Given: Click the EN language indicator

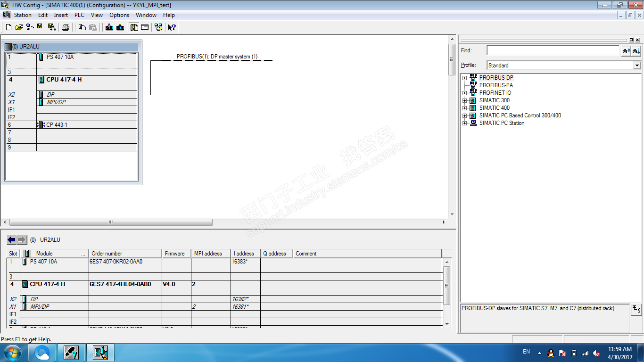Looking at the screenshot, I should [527, 352].
